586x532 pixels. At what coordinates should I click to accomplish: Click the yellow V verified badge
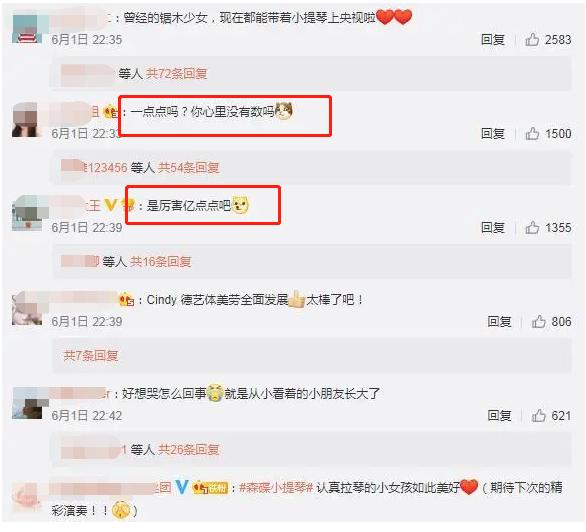(x=110, y=205)
